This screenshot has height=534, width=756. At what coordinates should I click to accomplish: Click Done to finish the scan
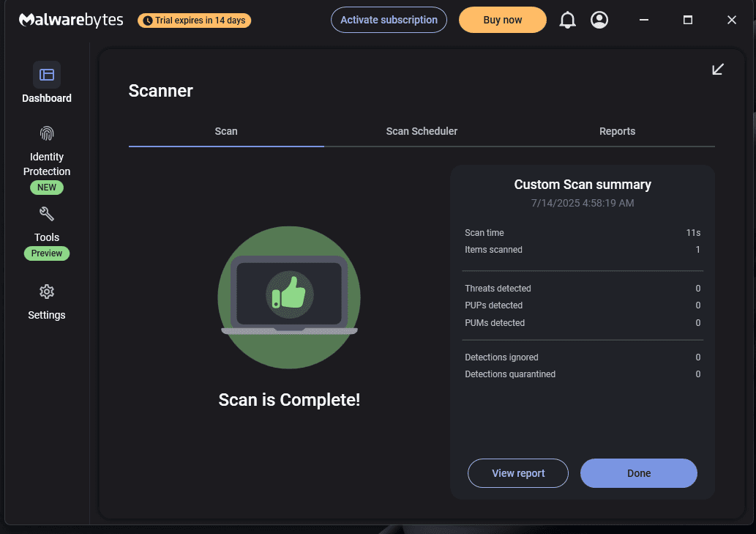(639, 473)
